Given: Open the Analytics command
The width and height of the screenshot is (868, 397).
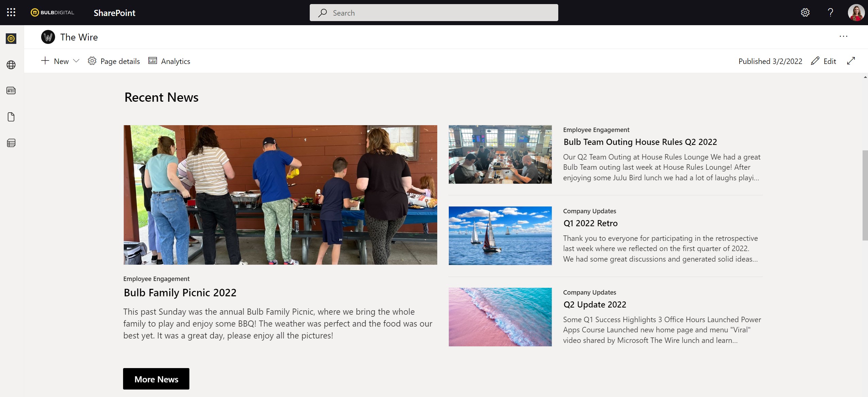Looking at the screenshot, I should [x=169, y=61].
